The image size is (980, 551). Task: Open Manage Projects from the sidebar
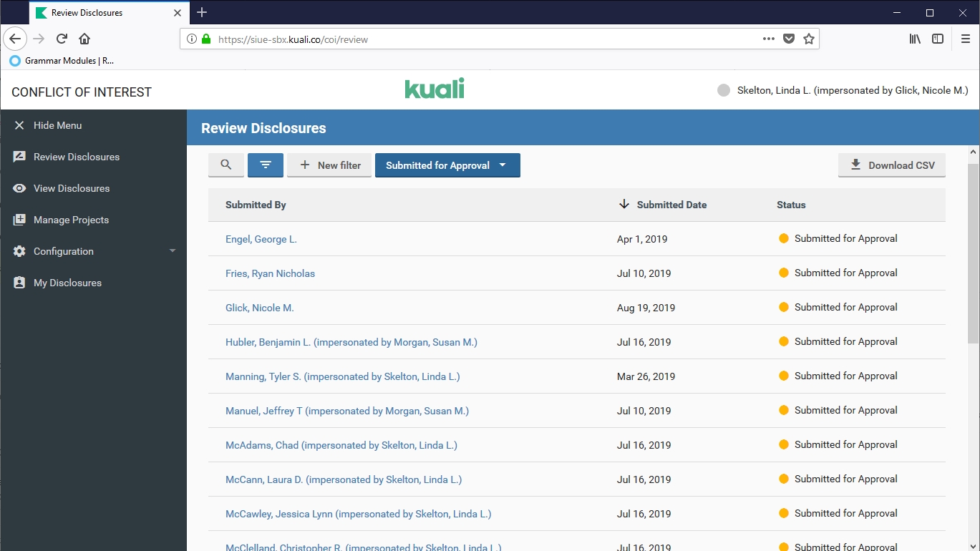pos(71,220)
